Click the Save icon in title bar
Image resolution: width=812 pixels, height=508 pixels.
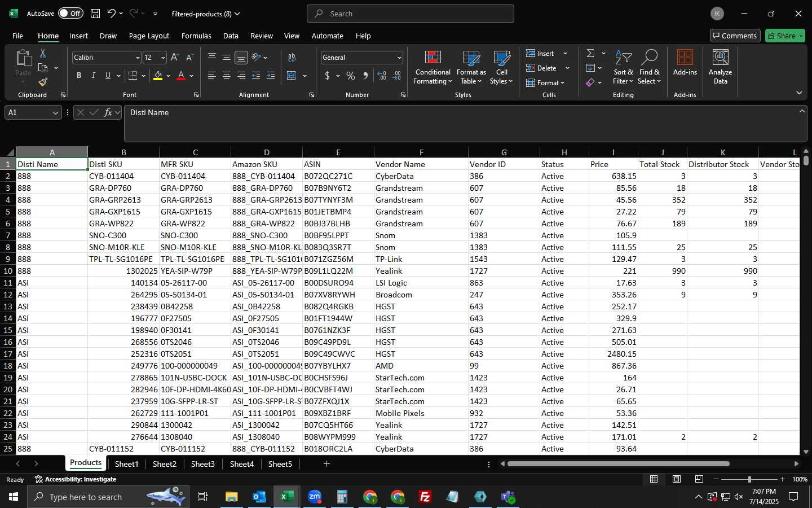click(x=95, y=14)
